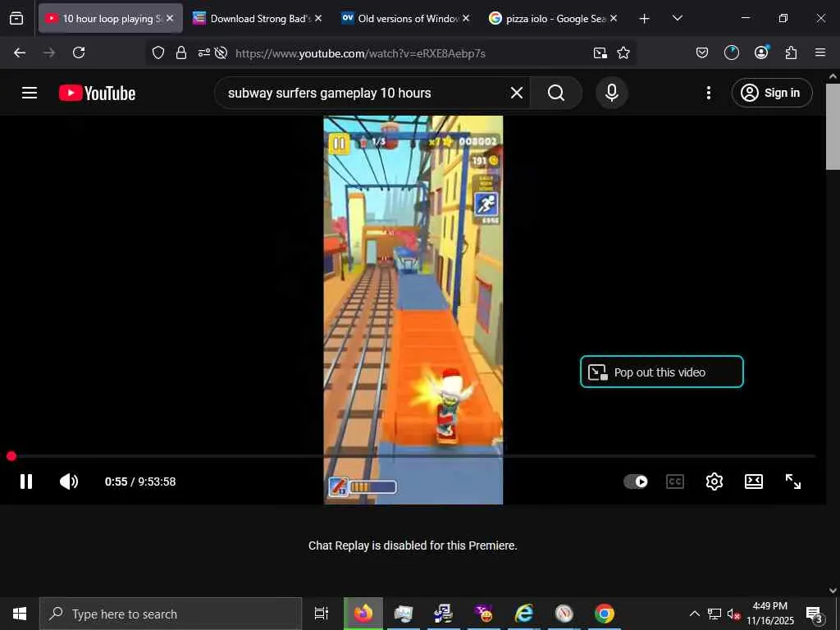Launch Google Chrome from taskbar
Image resolution: width=840 pixels, height=630 pixels.
coord(604,614)
